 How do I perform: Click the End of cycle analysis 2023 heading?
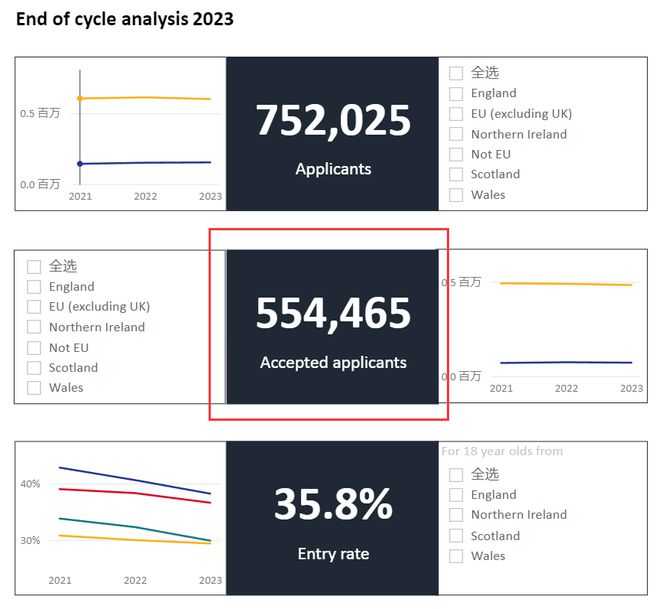pos(125,19)
